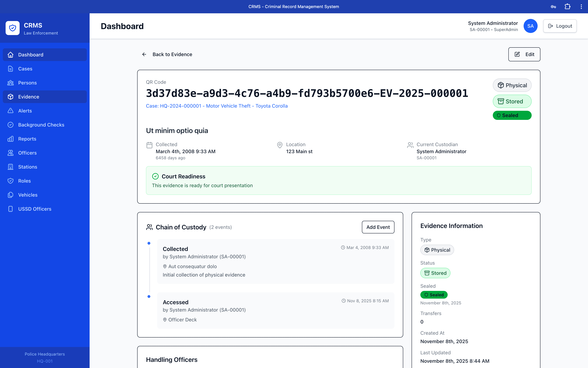Click the Sealed badge in Evidence Information
This screenshot has width=588, height=368.
(434, 295)
